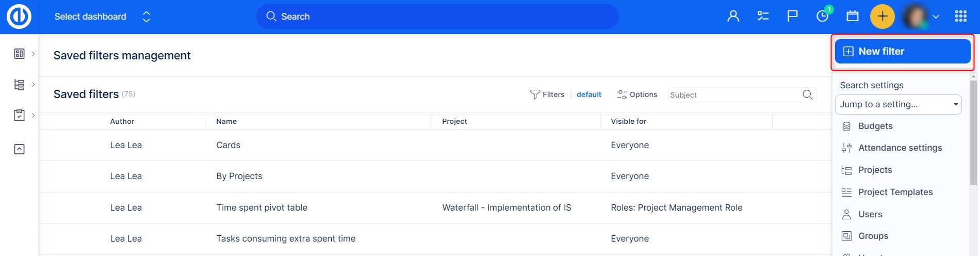Expand the Select dashboard switcher
980x256 pixels.
coord(146,17)
